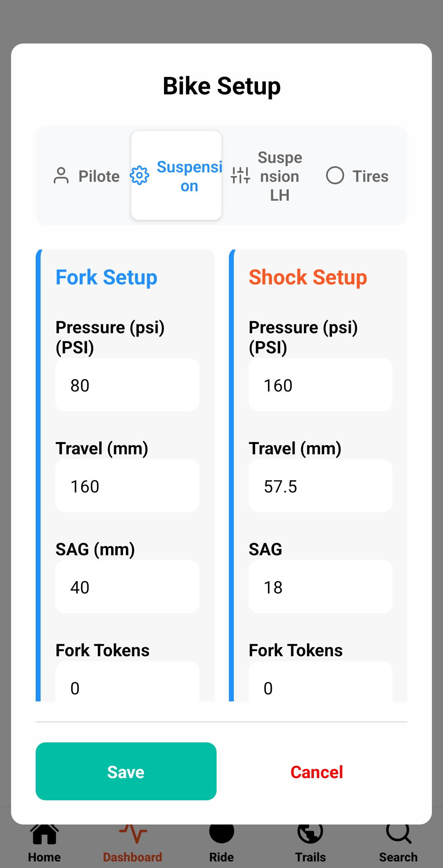Focus the Fork Pressure (psi) field
The height and width of the screenshot is (868, 443).
point(127,385)
